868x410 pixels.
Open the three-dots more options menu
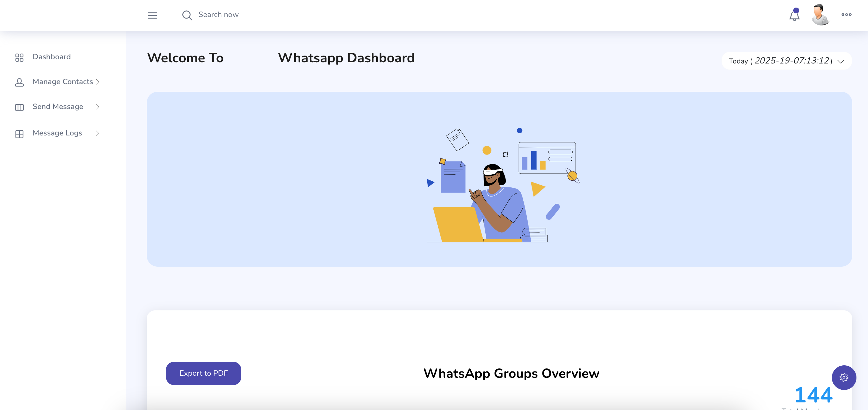[846, 15]
